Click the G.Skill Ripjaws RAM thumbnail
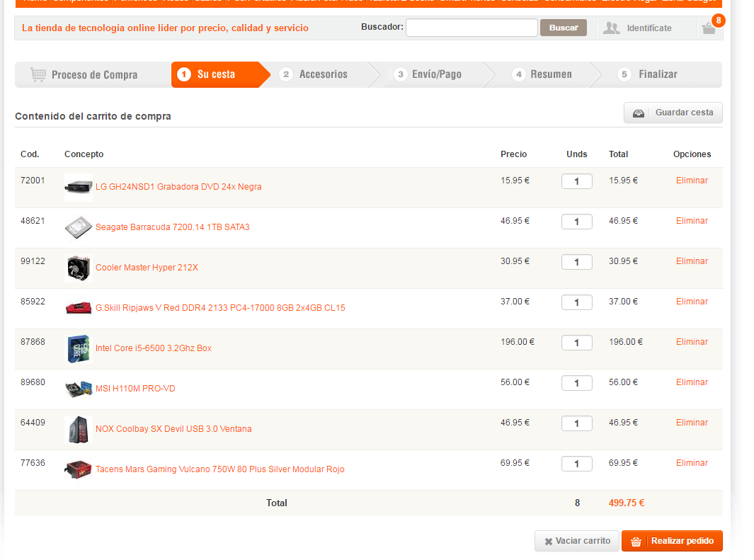The image size is (754, 560). tap(79, 308)
